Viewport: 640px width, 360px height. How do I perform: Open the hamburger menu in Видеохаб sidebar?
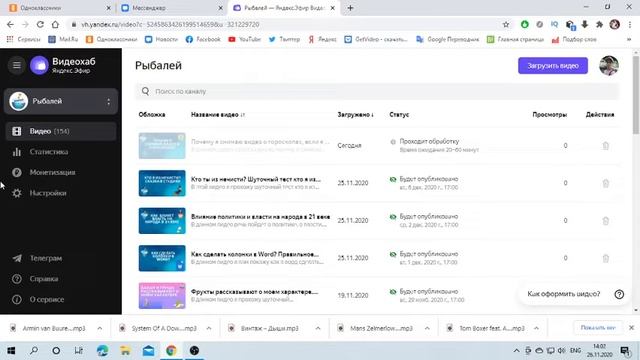(x=17, y=65)
